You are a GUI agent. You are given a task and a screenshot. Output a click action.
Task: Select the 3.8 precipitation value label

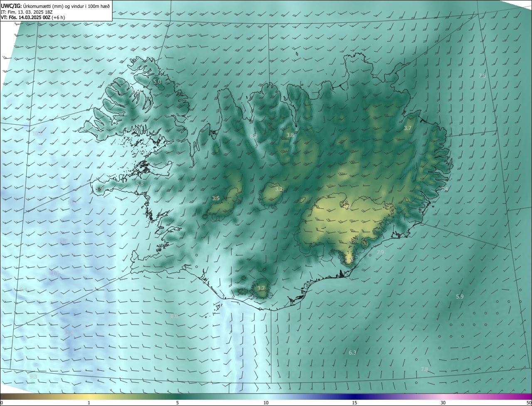pyautogui.click(x=290, y=135)
